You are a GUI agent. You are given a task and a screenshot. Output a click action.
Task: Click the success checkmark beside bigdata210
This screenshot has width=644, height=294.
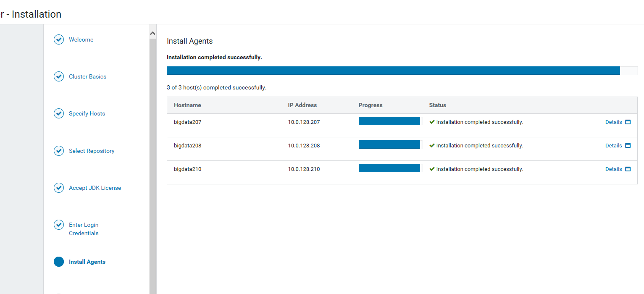(x=431, y=169)
